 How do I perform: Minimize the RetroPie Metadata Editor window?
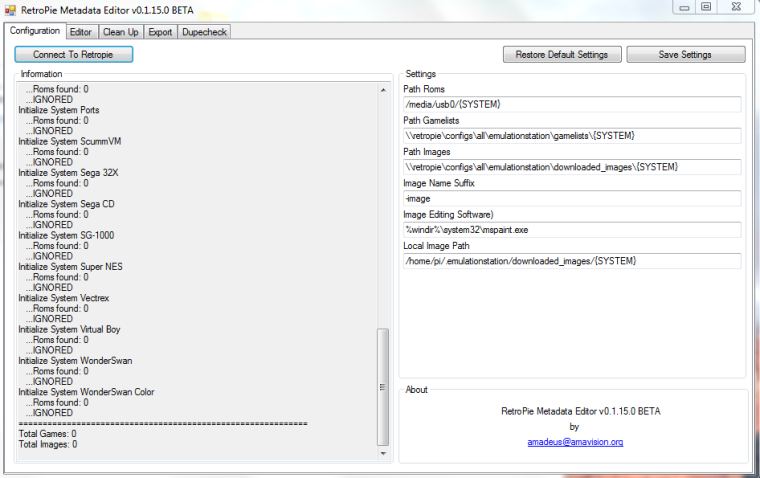[681, 8]
